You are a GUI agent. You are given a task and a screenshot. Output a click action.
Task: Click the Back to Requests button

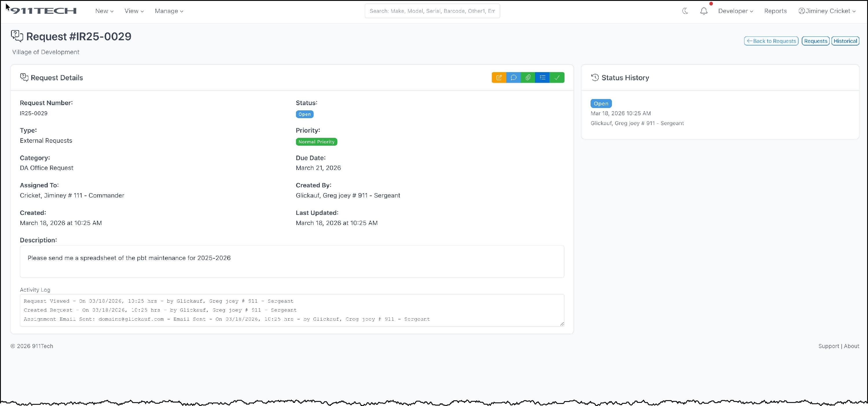771,41
